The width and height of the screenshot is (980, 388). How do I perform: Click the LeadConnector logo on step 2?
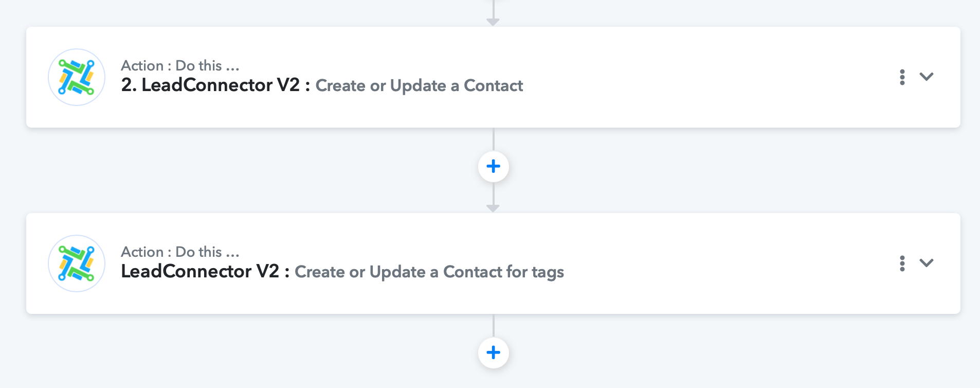(x=77, y=77)
